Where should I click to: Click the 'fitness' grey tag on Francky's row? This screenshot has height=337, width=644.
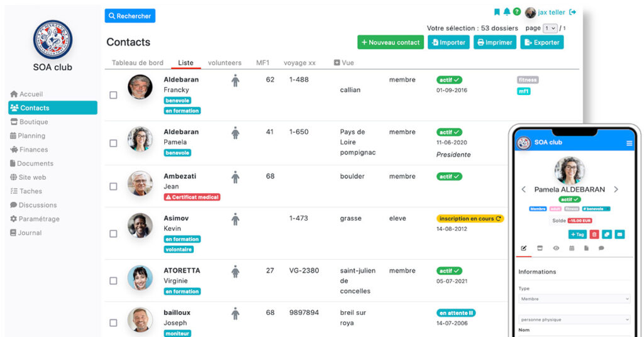tap(528, 80)
